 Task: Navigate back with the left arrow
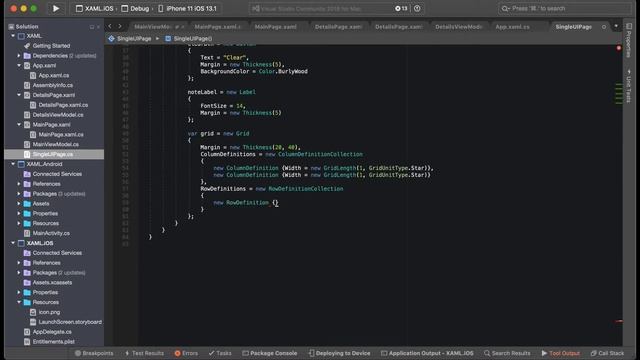coord(110,26)
